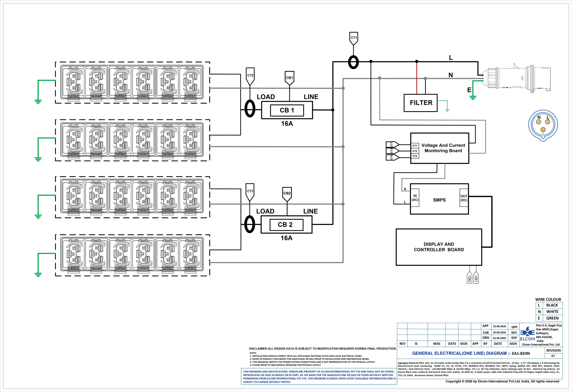Click the blue plug pin-face diagram with N and L
The width and height of the screenshot is (572, 392).
tap(543, 125)
